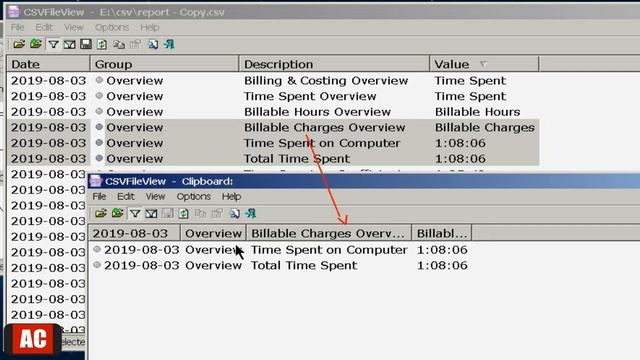Toggle Quick Filter icon in the report - Copy.csv window
This screenshot has width=640, height=360.
pos(69,44)
